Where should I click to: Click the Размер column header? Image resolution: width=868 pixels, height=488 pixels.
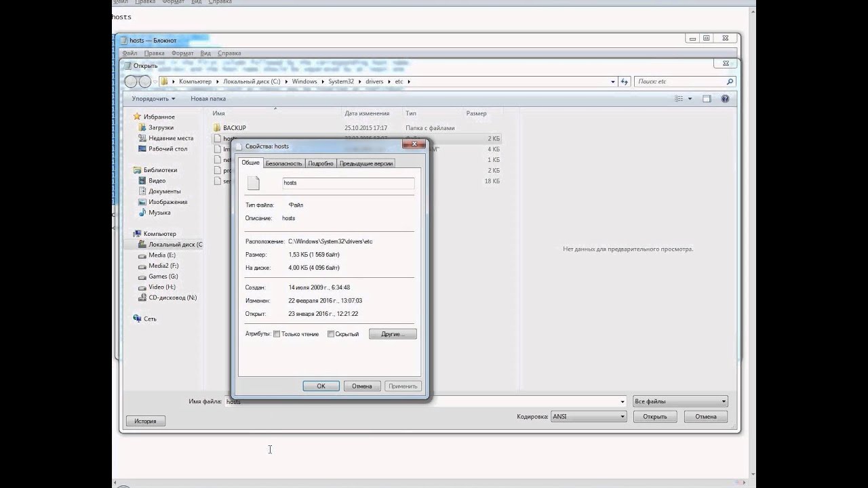coord(476,113)
